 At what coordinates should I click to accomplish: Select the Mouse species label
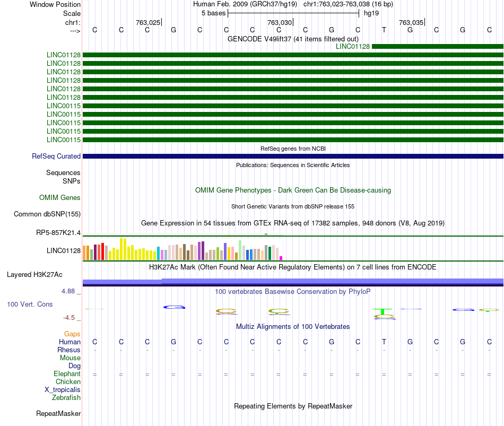[x=70, y=358]
